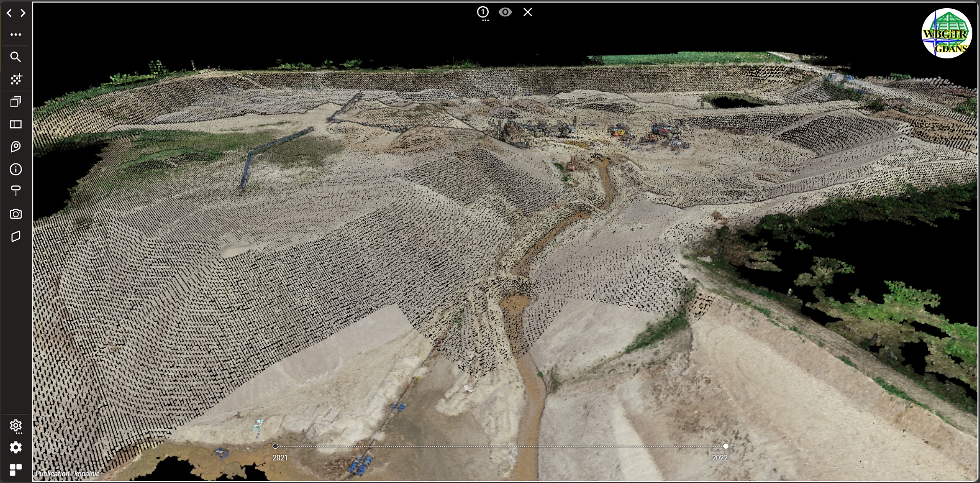
Task: Jump to the 2021 timeline point
Action: 276,446
